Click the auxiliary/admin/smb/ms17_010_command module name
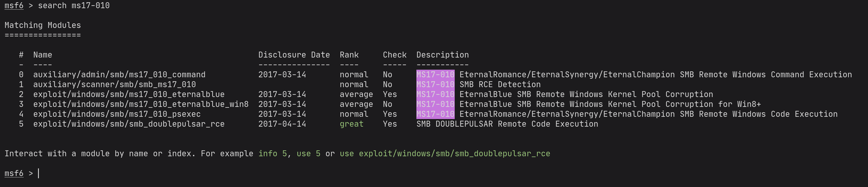This screenshot has width=868, height=187. 119,74
